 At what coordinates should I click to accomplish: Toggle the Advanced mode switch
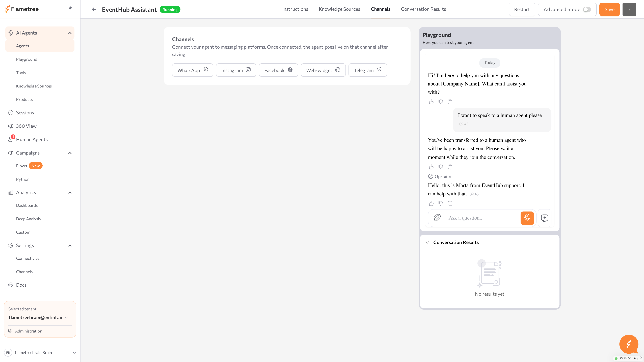587,10
